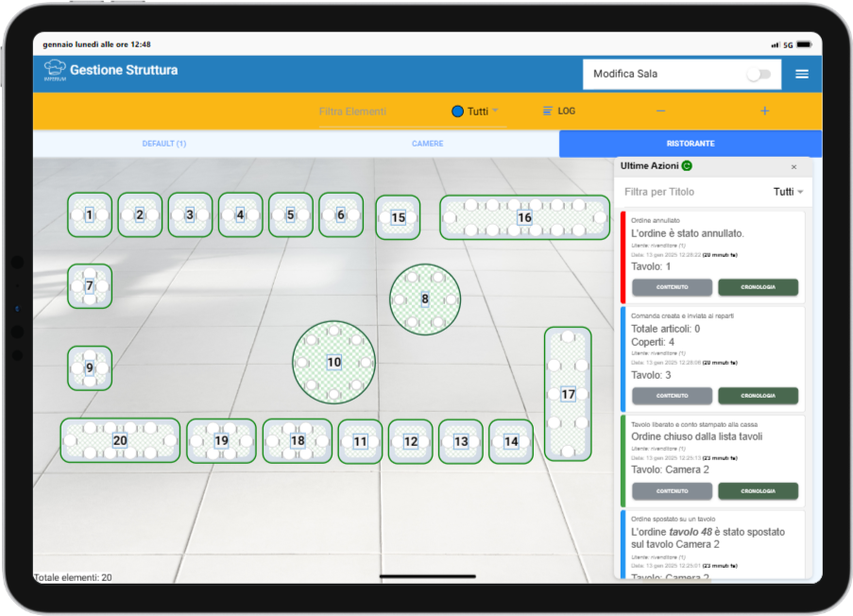
Task: Open the RISTORANTE tab
Action: (690, 144)
